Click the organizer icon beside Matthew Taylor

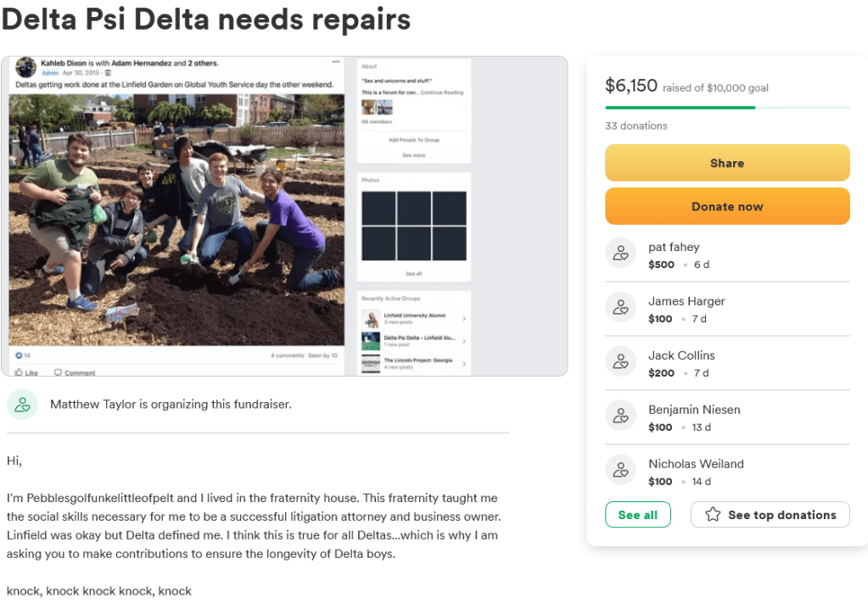[23, 405]
